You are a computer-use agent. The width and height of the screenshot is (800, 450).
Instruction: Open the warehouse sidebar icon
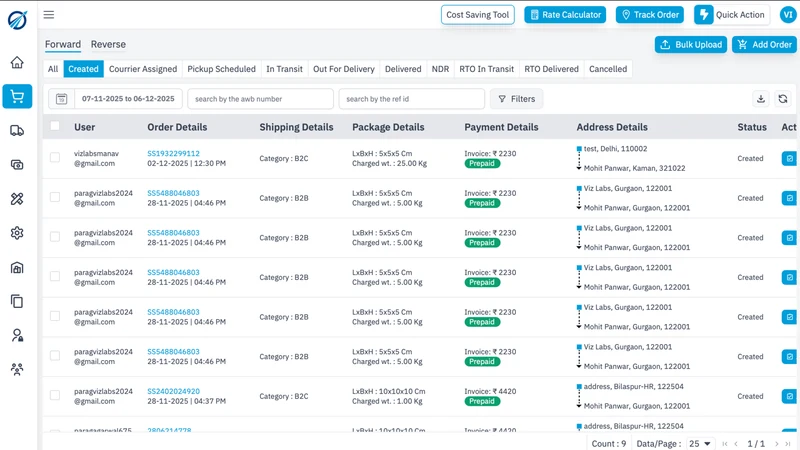point(17,267)
